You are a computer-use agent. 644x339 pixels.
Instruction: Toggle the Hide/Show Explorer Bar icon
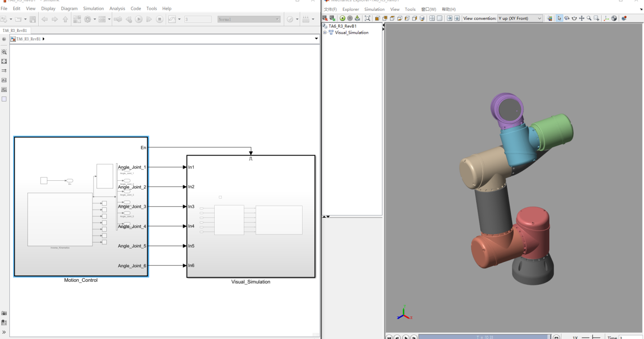[4, 39]
